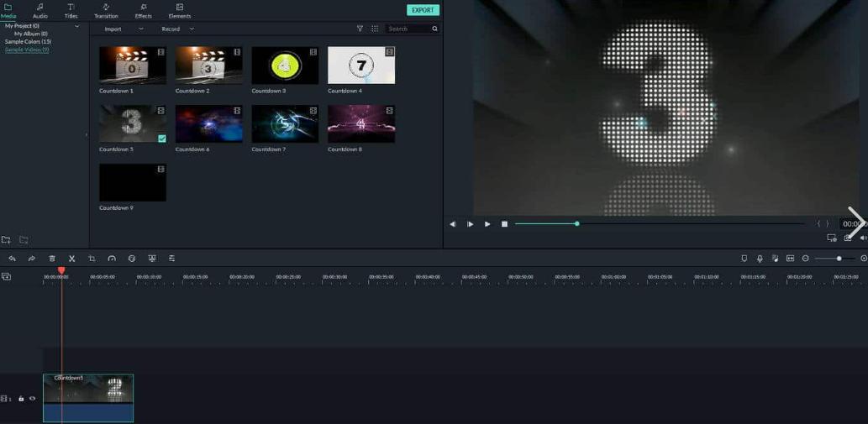
Task: Click the microphone voiceover record icon
Action: 760,259
